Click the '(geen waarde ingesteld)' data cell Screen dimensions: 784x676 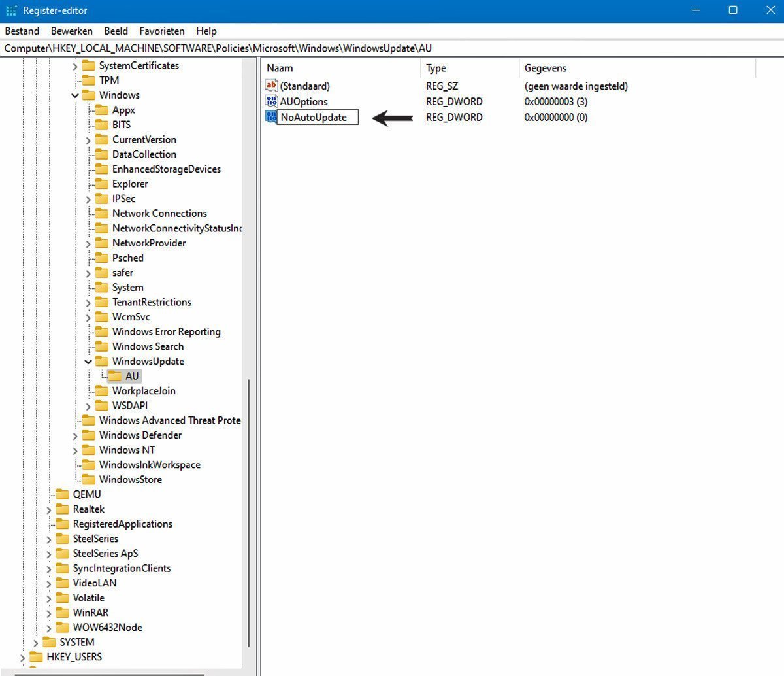(576, 86)
